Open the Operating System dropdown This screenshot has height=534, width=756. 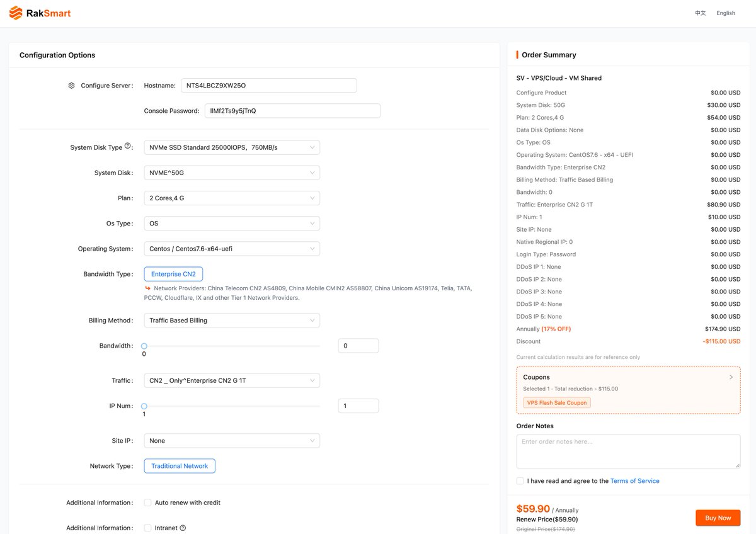pyautogui.click(x=232, y=249)
